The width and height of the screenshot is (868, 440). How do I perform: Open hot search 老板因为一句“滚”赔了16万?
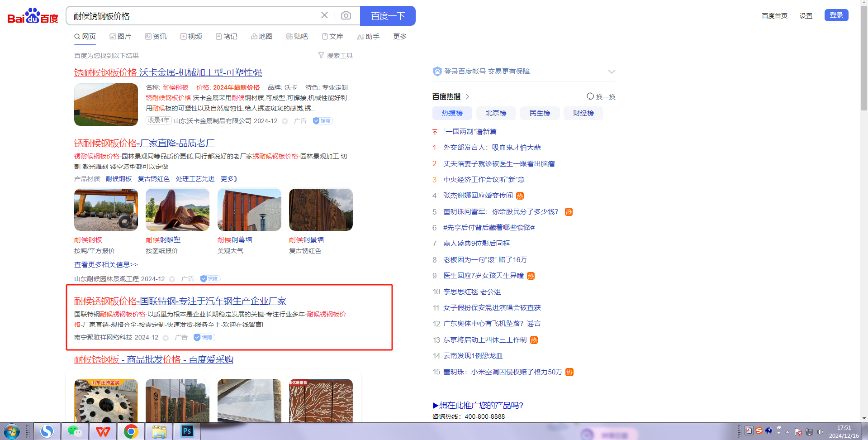point(485,260)
